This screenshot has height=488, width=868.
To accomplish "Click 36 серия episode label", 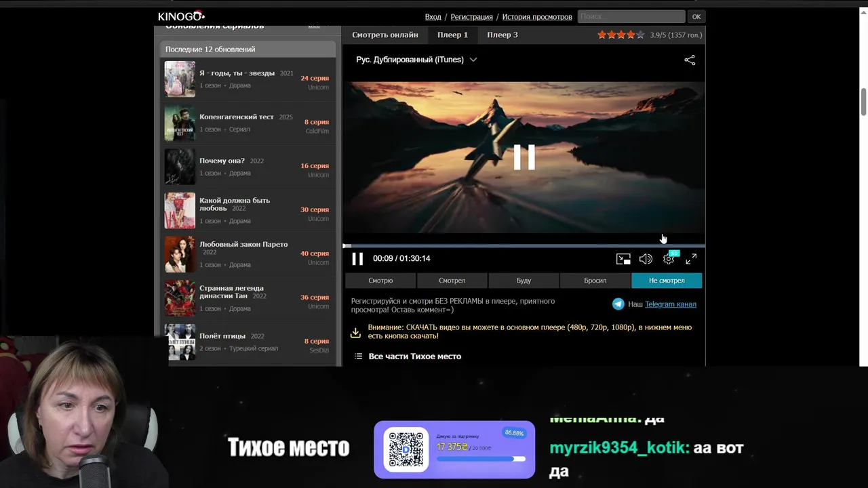I will [x=315, y=297].
